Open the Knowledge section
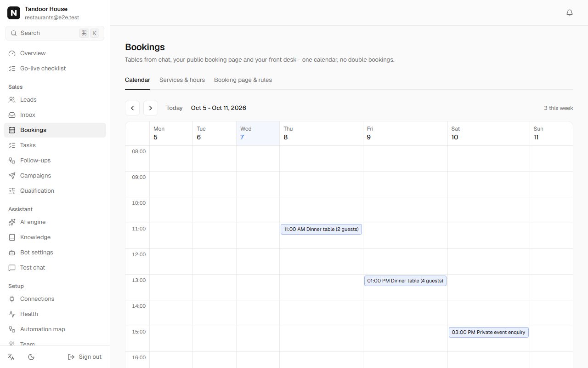This screenshot has width=588, height=368. 55,237
